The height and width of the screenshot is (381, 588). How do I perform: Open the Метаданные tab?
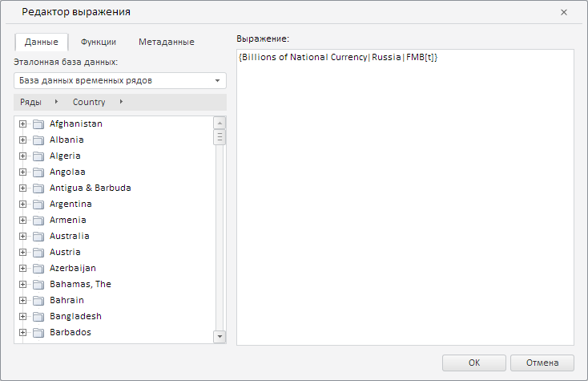point(166,42)
